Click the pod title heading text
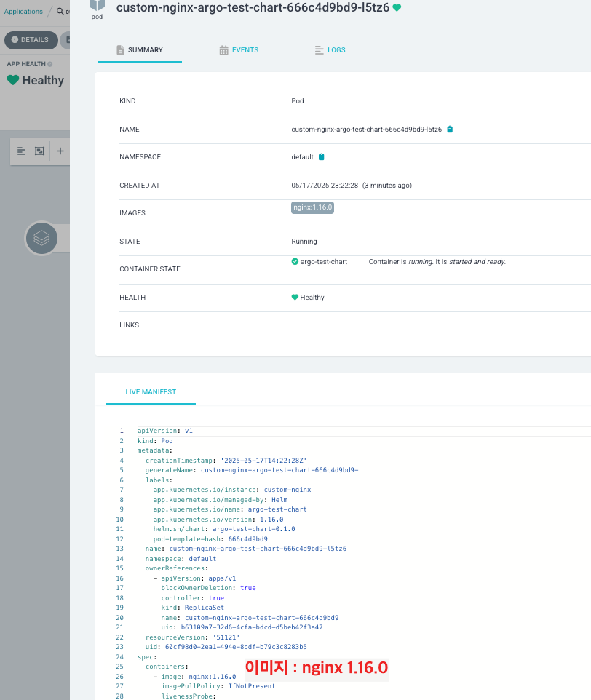The width and height of the screenshot is (591, 700). coord(253,7)
